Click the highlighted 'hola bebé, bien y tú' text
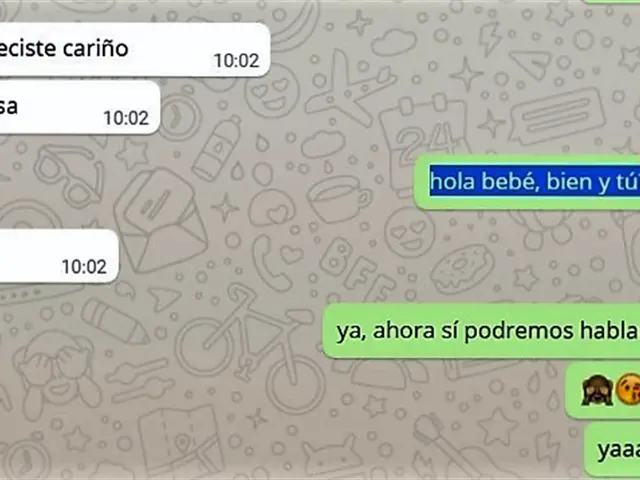Image resolution: width=640 pixels, height=480 pixels. [535, 181]
